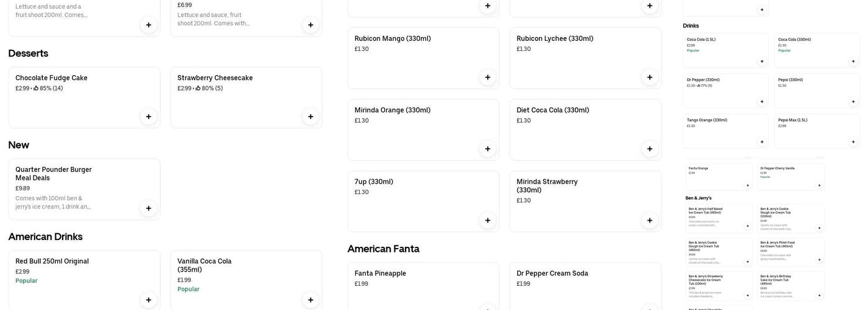
Task: Add Dr Pepper (330ml) in the Drinks panel
Action: coord(762,102)
